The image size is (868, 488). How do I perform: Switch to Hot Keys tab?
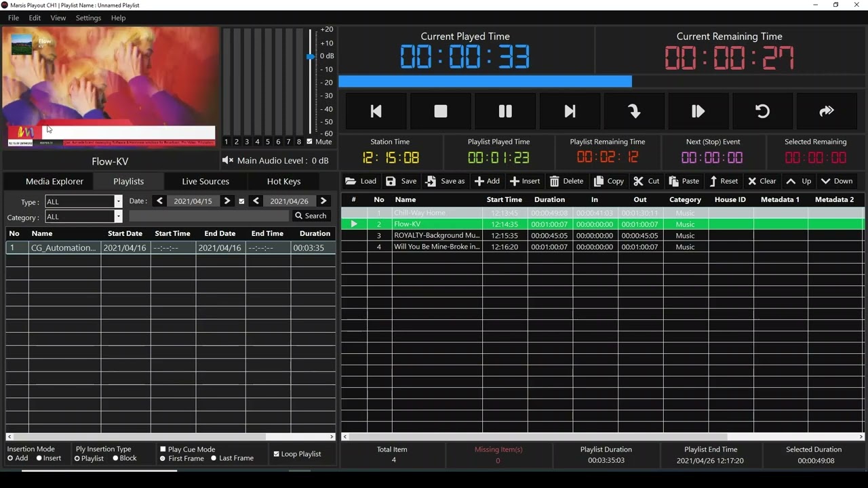click(x=283, y=181)
